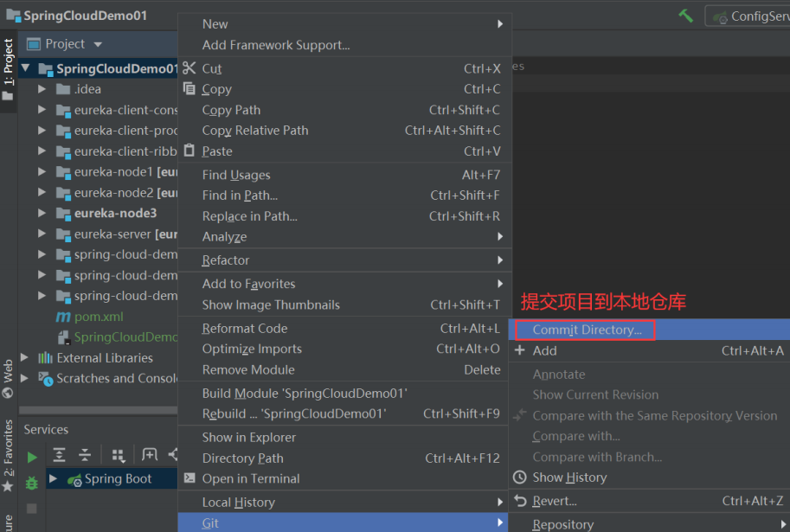Click the Project panel horizontal scrollbar
This screenshot has width=790, height=532.
[99, 411]
